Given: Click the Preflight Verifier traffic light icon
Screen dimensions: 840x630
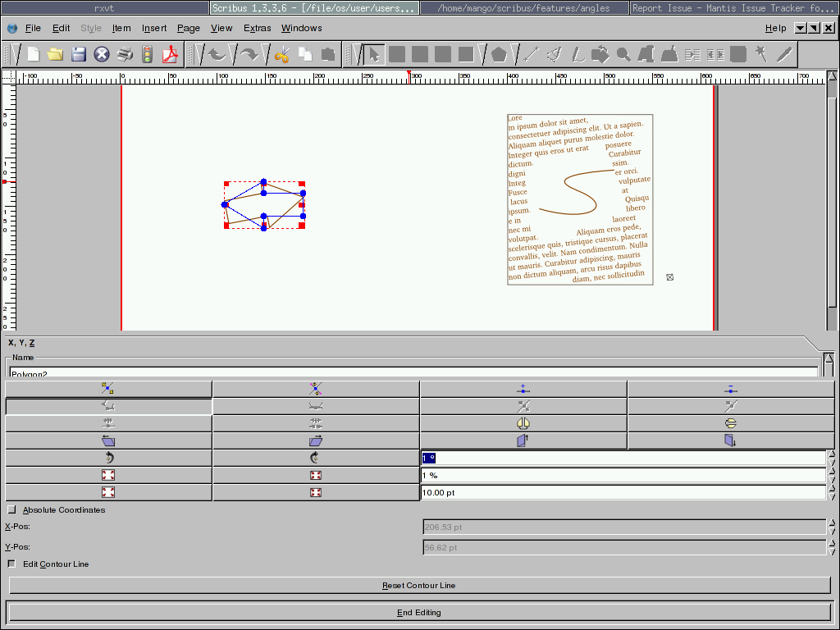Looking at the screenshot, I should point(148,55).
